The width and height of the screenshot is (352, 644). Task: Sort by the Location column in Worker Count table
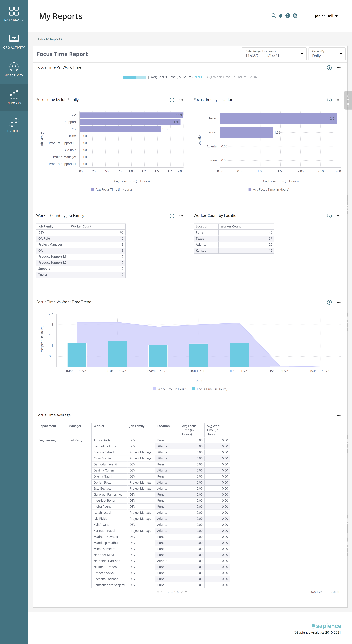tap(206, 226)
